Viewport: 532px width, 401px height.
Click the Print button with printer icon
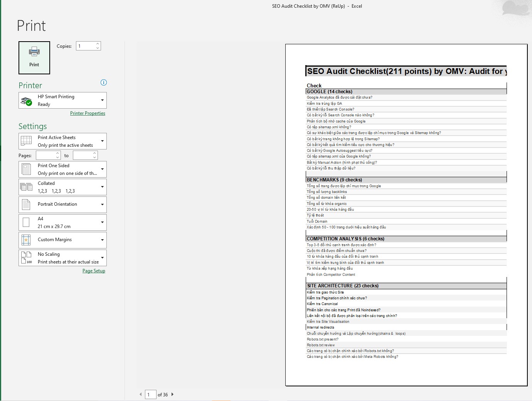click(34, 57)
